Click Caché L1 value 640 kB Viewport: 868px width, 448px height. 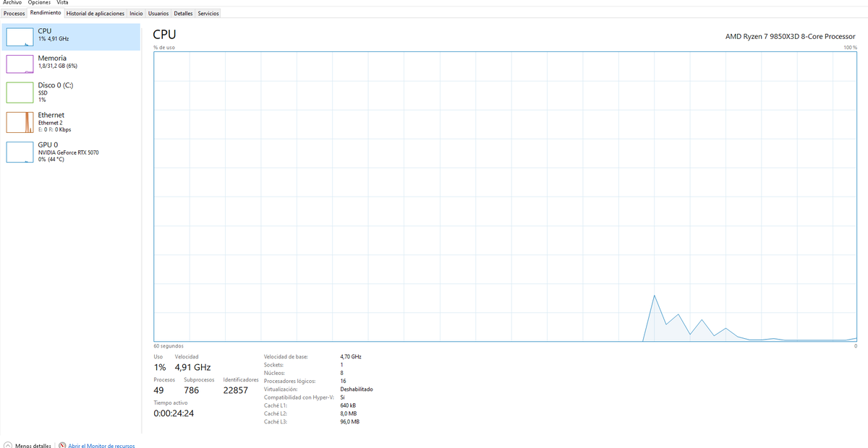click(348, 405)
